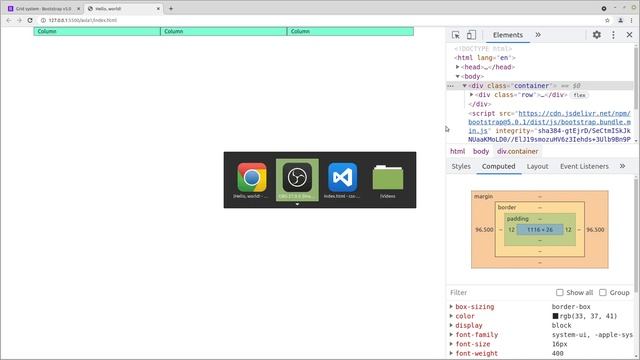Switch to the Videos folder window

click(388, 180)
